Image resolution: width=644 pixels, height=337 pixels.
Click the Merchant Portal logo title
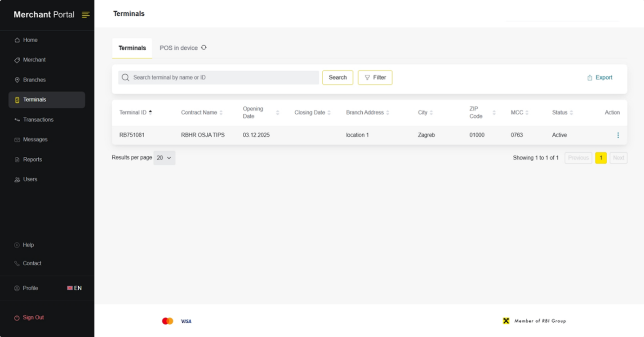click(x=44, y=14)
